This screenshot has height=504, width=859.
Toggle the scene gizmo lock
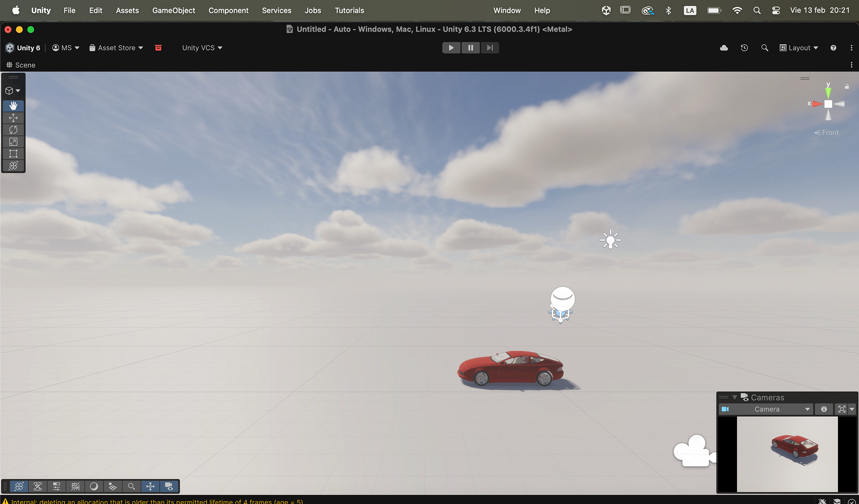(x=846, y=86)
